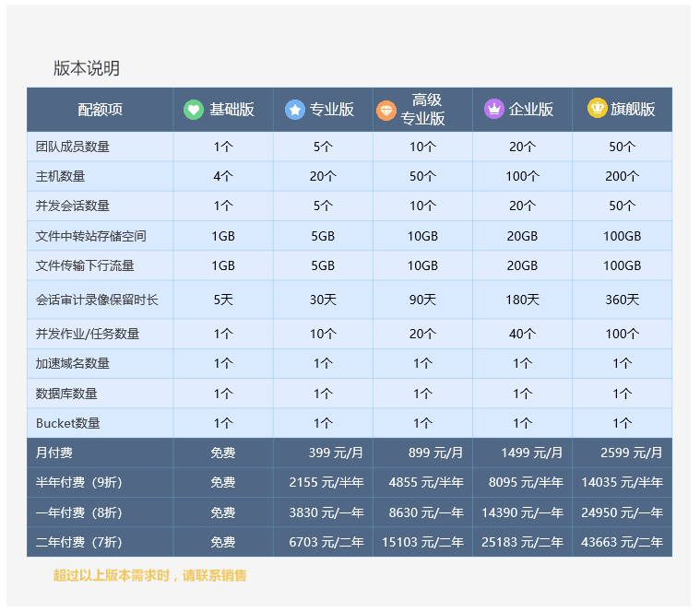Click the 版本说明 heading
Screen dimensions: 700x612
click(x=87, y=68)
